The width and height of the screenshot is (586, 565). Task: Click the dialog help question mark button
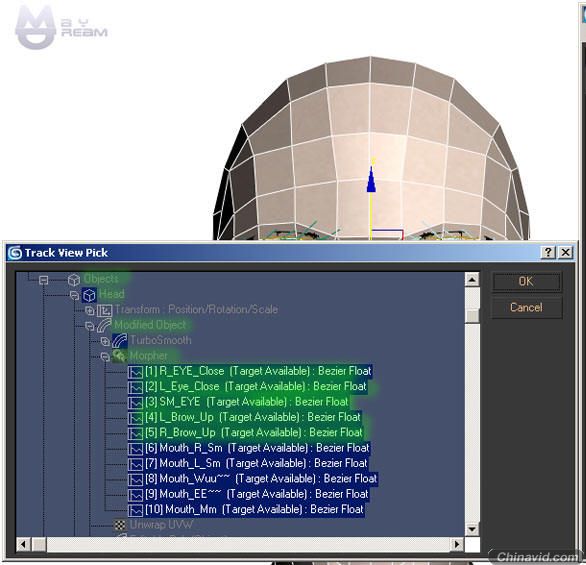(548, 253)
